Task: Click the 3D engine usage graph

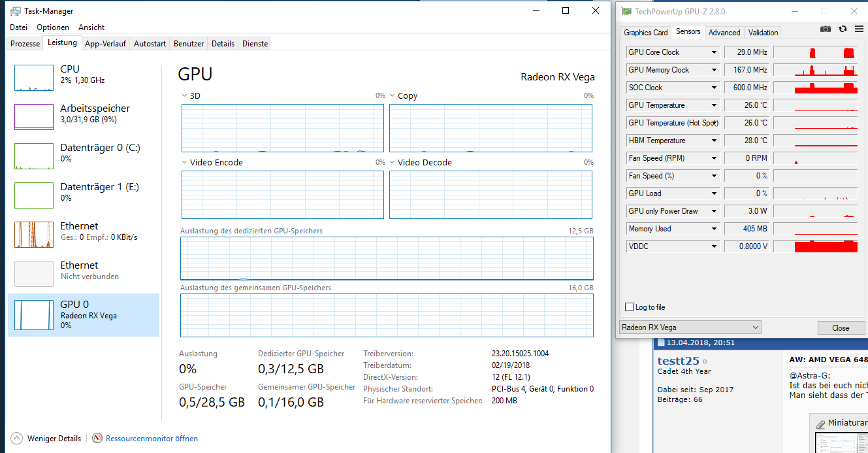Action: (283, 127)
